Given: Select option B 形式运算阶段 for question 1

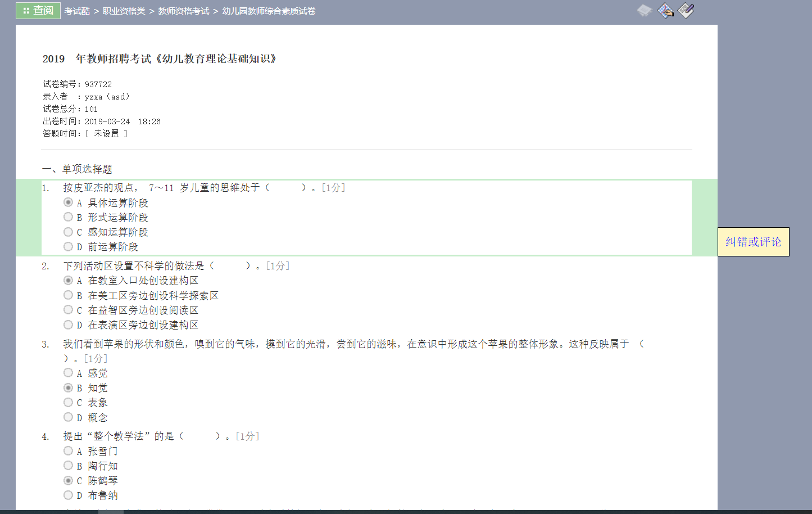Looking at the screenshot, I should point(68,217).
